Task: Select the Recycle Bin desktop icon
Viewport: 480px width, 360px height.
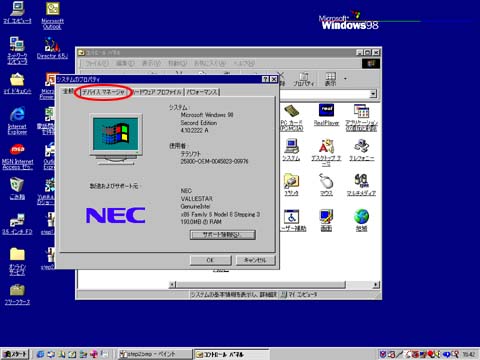Action: (17, 188)
